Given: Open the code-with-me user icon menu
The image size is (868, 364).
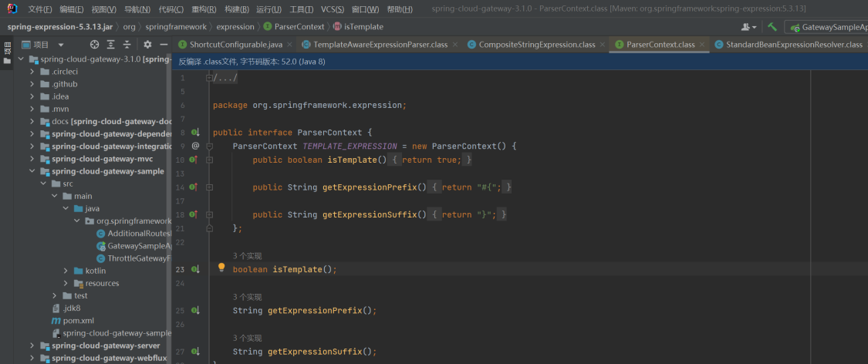Looking at the screenshot, I should point(749,26).
